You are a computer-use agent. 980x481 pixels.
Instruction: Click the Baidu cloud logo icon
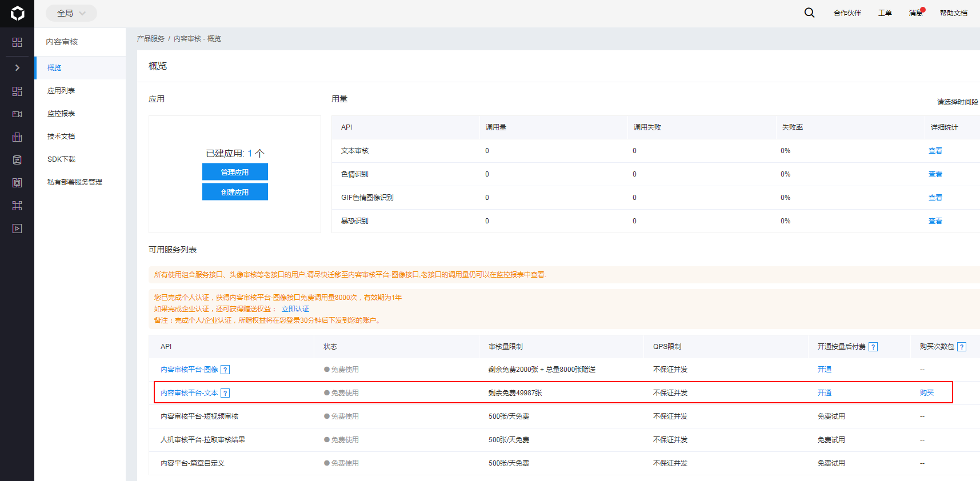[17, 13]
